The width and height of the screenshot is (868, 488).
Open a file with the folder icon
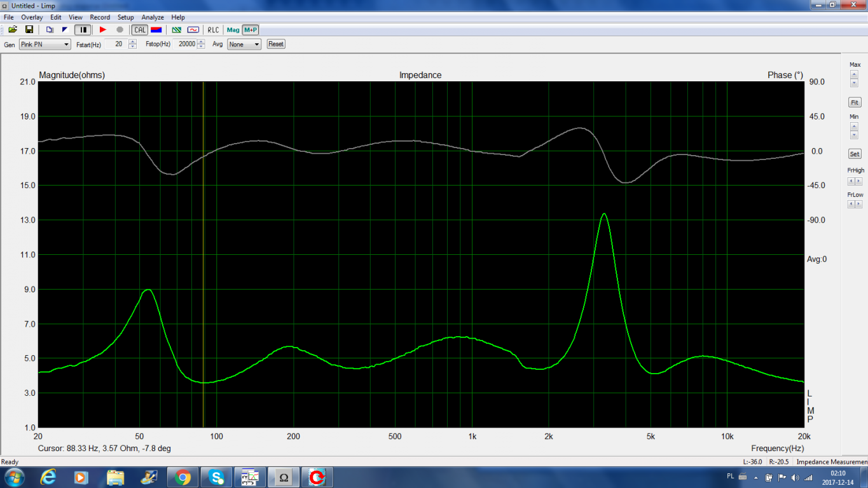coord(13,30)
